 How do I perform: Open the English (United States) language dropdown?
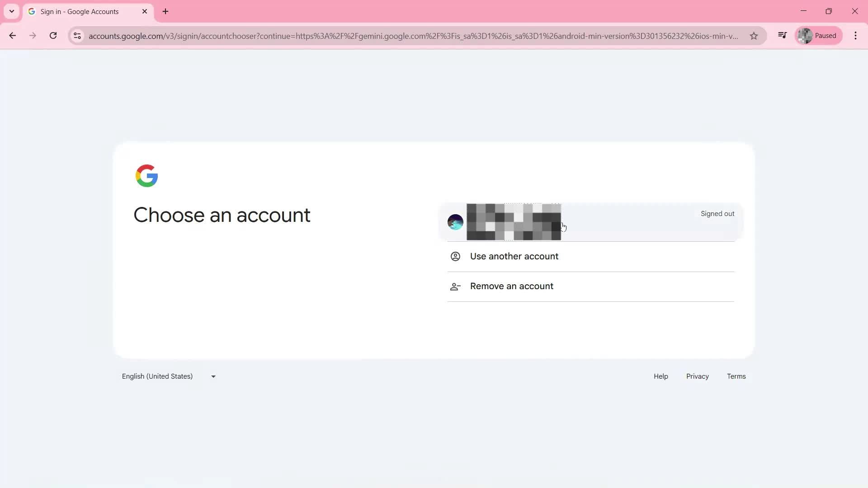point(157,376)
